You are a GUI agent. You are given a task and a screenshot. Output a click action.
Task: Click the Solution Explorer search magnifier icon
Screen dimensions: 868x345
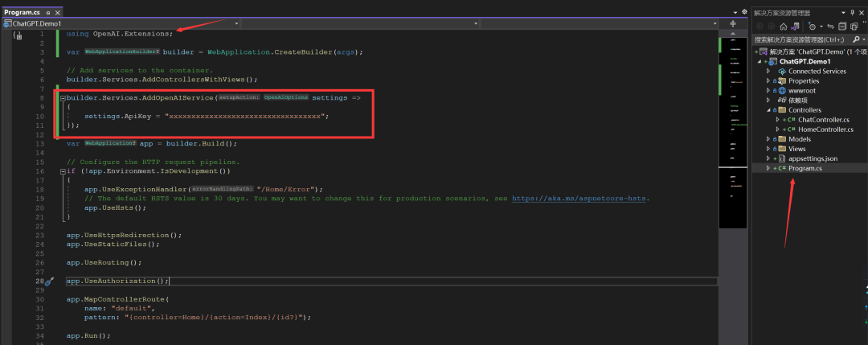(856, 40)
